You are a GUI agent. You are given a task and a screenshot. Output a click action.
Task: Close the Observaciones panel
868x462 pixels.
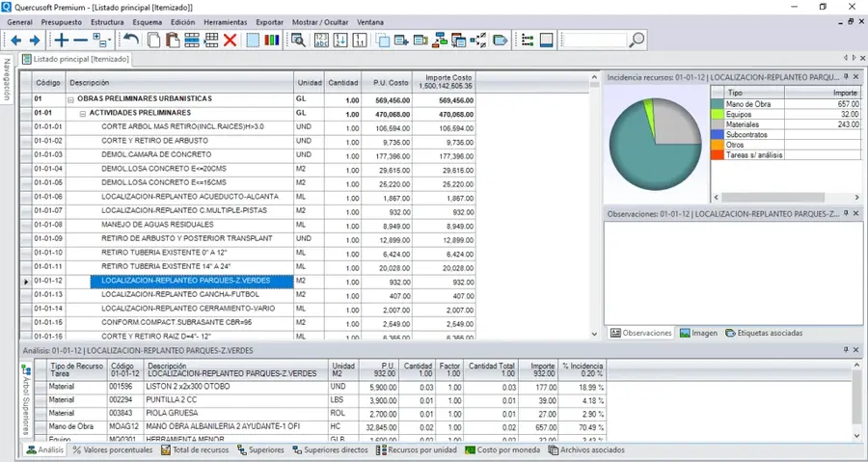click(x=855, y=213)
